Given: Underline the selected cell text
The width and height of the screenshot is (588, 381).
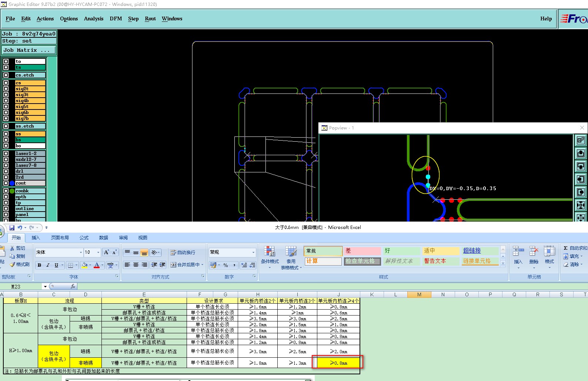Looking at the screenshot, I should point(56,265).
